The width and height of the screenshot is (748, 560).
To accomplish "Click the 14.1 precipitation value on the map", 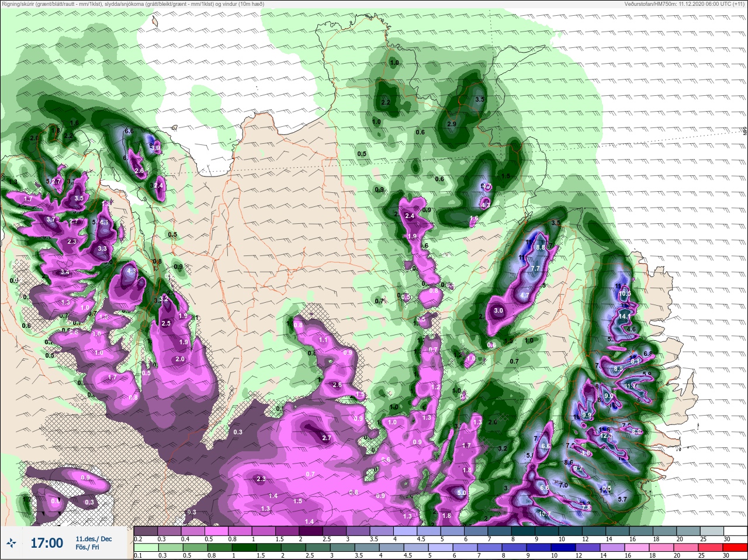I will click(626, 316).
